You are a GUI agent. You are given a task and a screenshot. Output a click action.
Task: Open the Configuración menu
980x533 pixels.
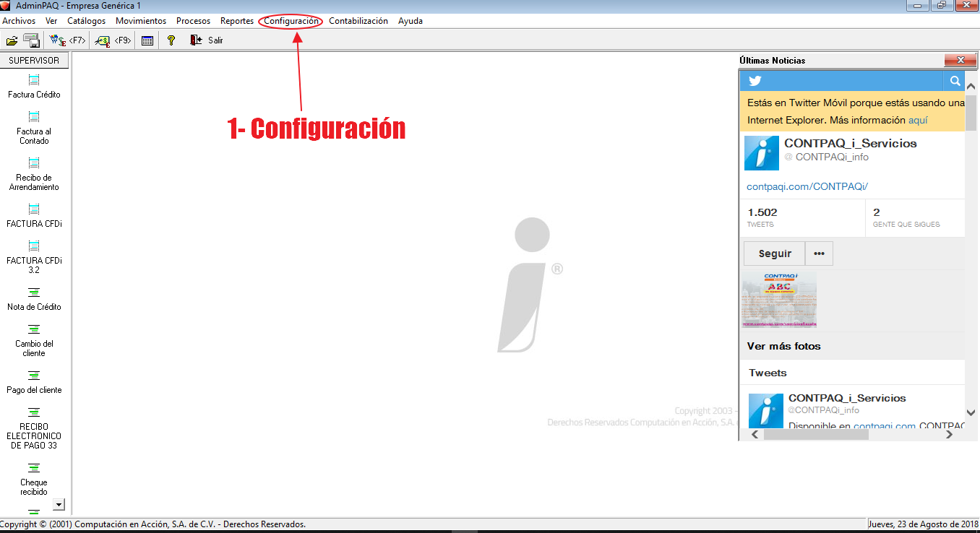click(x=291, y=21)
